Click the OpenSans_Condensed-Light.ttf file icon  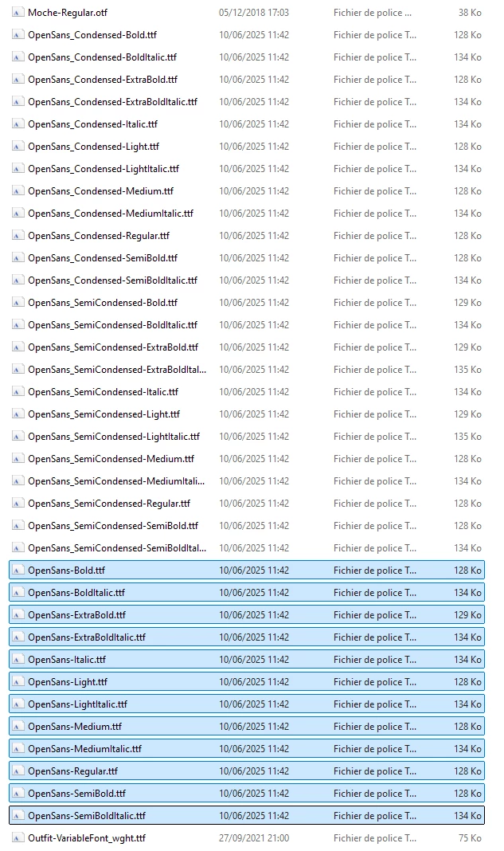click(x=18, y=146)
